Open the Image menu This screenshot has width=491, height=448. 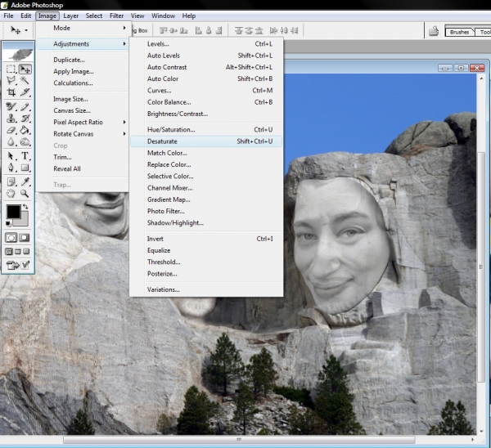(x=47, y=16)
